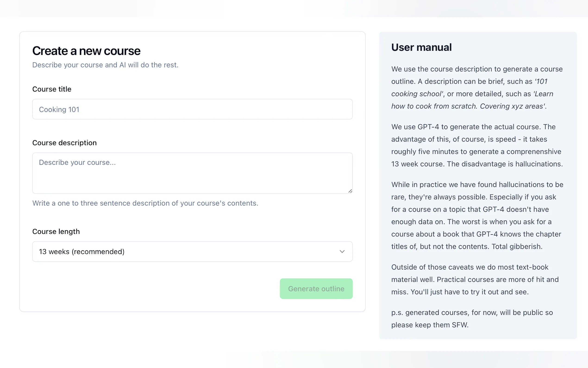This screenshot has height=368, width=588.
Task: Click the "Course description" field label
Action: pos(64,143)
